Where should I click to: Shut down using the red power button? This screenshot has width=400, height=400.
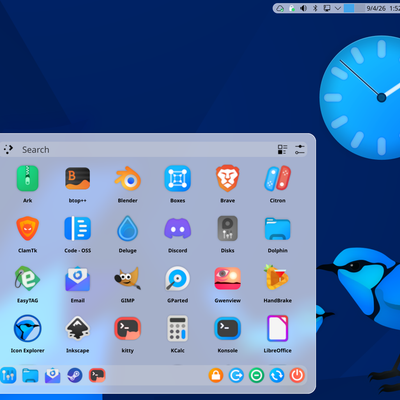pyautogui.click(x=297, y=376)
